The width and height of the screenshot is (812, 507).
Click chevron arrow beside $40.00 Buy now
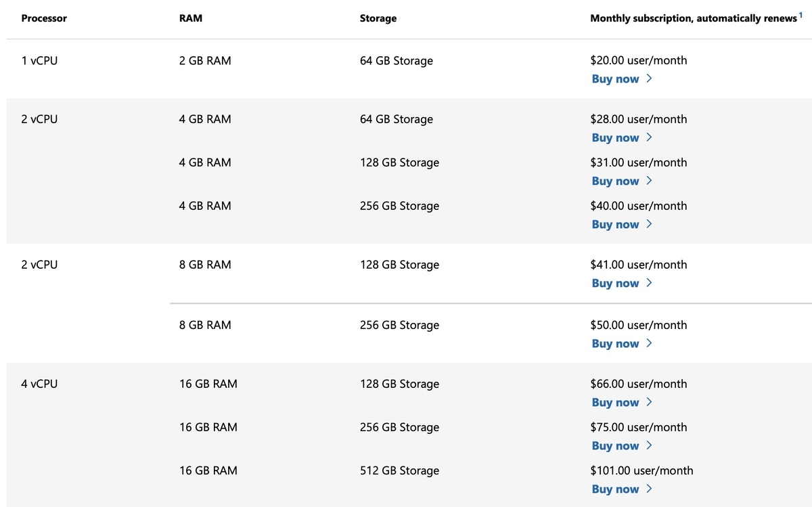[650, 224]
